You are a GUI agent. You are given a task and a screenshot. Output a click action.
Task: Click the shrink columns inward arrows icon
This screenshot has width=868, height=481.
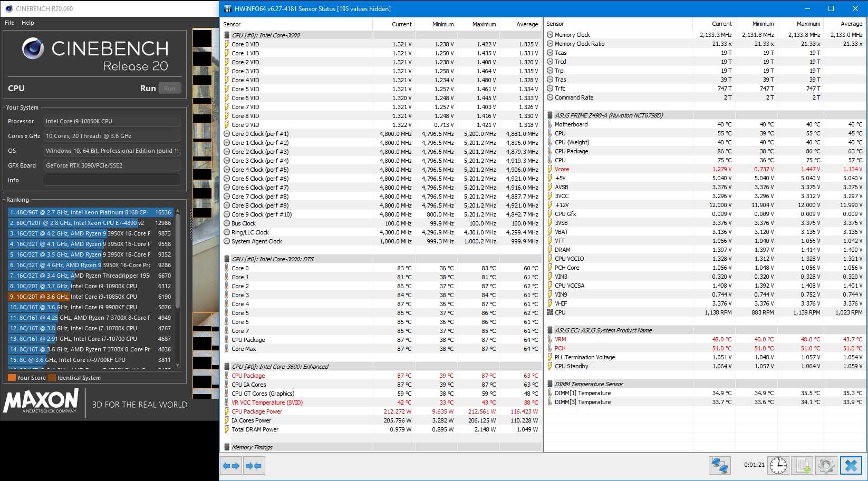pyautogui.click(x=254, y=466)
